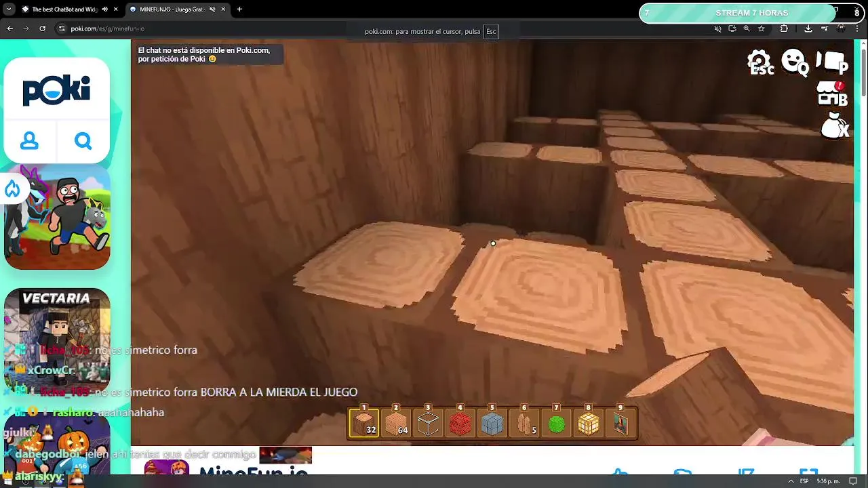Click the MineFun.io icon below the game
This screenshot has width=868, height=488.
click(x=167, y=468)
